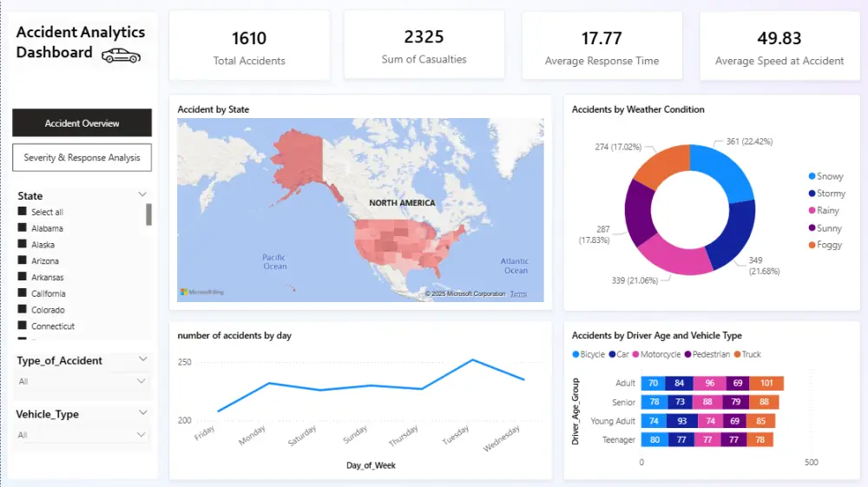
Task: Select the Average Speed at Accident card
Action: tap(779, 46)
